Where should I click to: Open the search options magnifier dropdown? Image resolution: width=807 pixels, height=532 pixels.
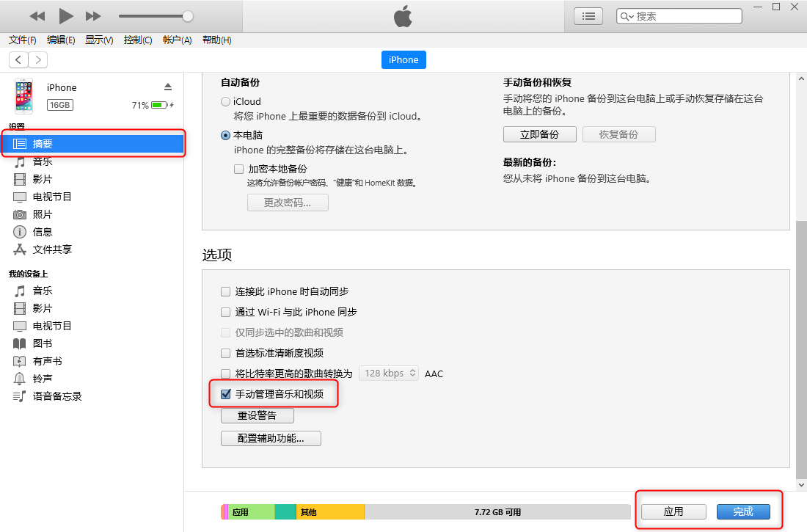[627, 16]
